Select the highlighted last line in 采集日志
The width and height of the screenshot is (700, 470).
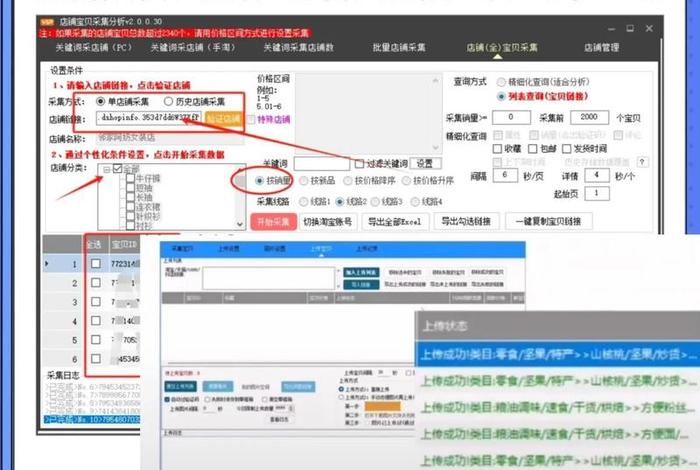click(x=92, y=420)
